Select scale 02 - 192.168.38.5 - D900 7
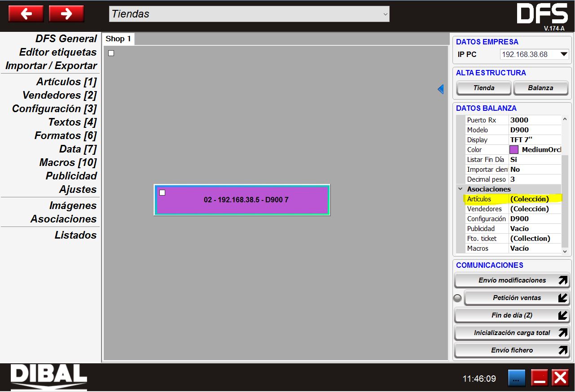 pyautogui.click(x=242, y=200)
